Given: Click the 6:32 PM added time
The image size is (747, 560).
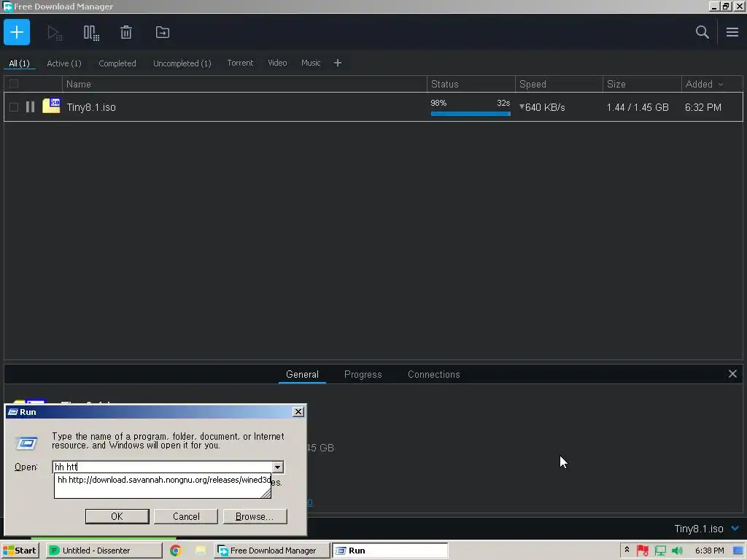Looking at the screenshot, I should pos(703,107).
